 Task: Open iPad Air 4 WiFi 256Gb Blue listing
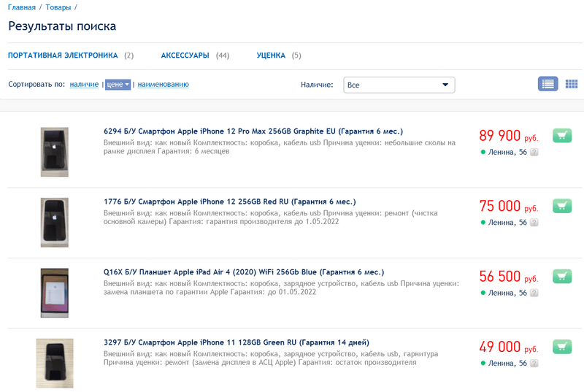tap(244, 272)
